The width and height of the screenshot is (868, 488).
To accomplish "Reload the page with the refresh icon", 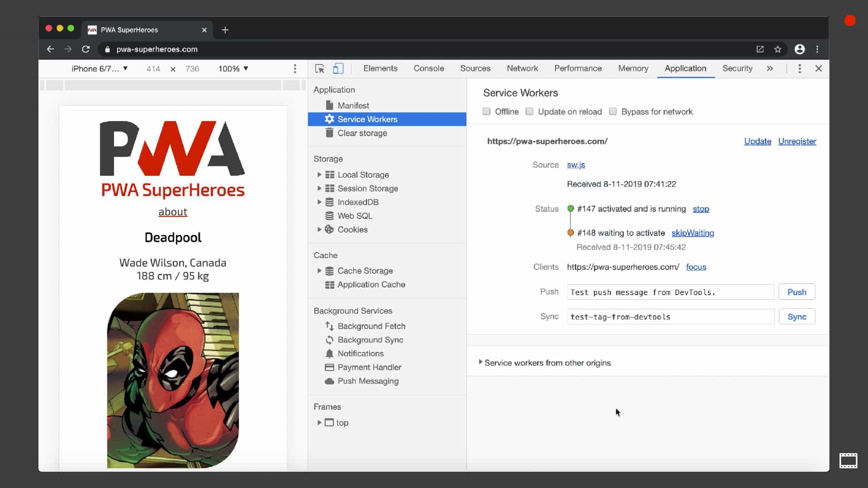I will click(x=86, y=49).
